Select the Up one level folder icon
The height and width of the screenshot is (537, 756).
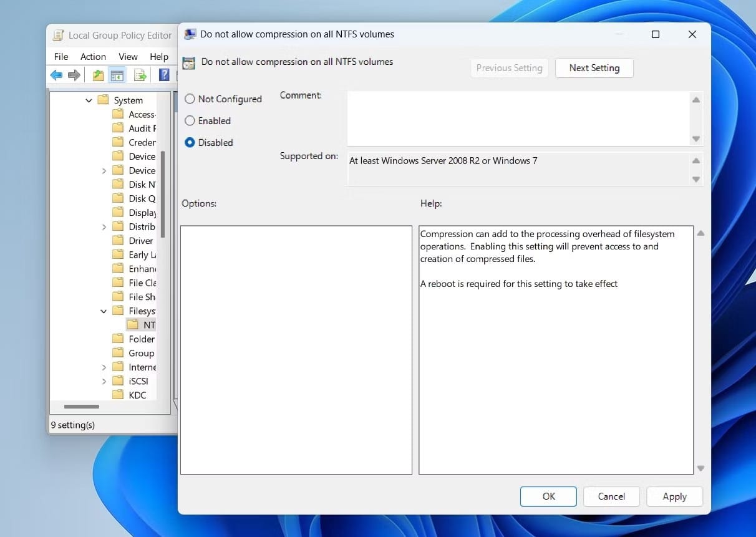pyautogui.click(x=97, y=75)
